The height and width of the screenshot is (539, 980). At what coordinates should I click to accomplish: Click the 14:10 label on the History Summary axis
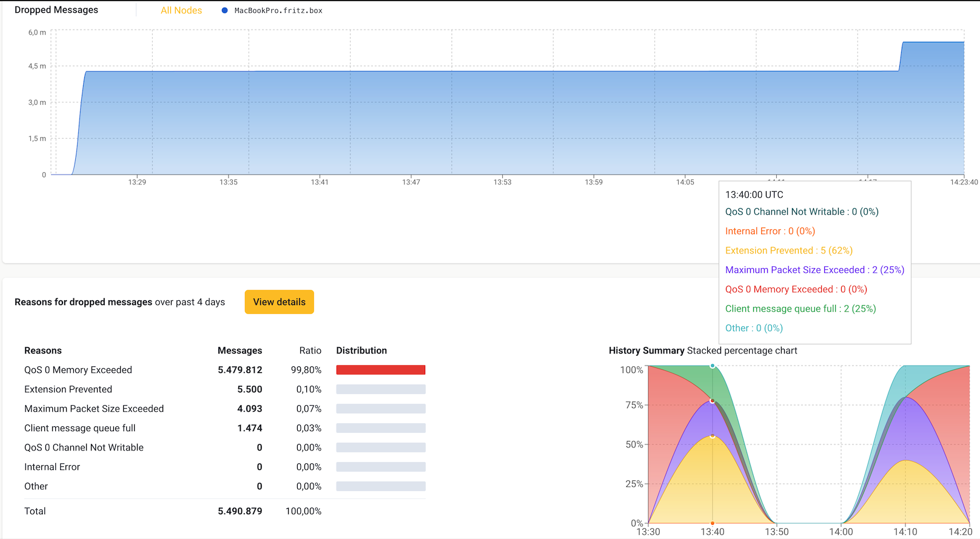point(905,532)
